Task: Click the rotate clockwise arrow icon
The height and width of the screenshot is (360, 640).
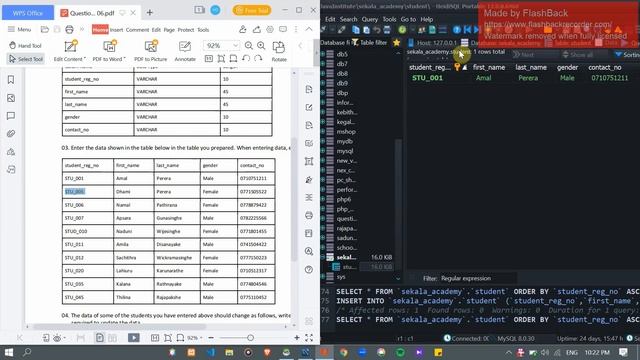Action: [258, 59]
